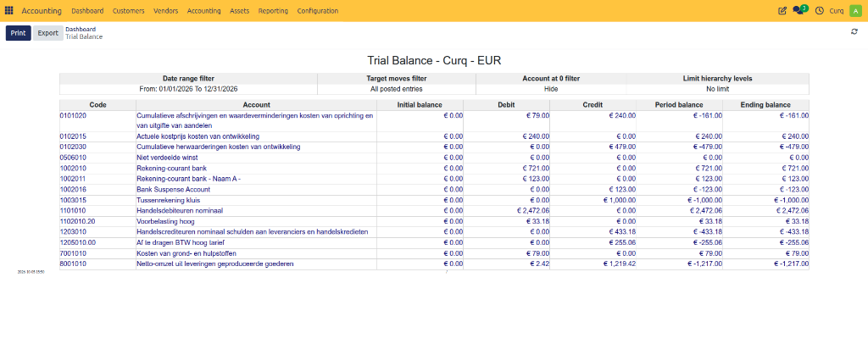The width and height of the screenshot is (868, 344).
Task: Click the Accounting app title
Action: point(42,11)
